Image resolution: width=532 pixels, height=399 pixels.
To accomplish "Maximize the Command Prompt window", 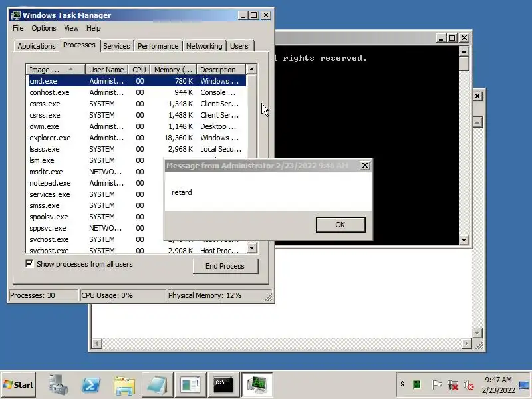I will click(452, 38).
